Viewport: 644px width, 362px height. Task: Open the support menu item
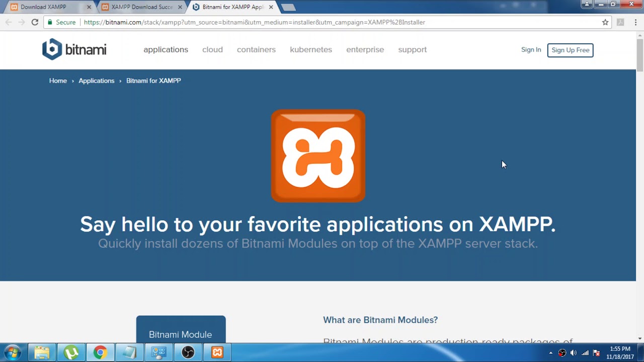point(412,50)
